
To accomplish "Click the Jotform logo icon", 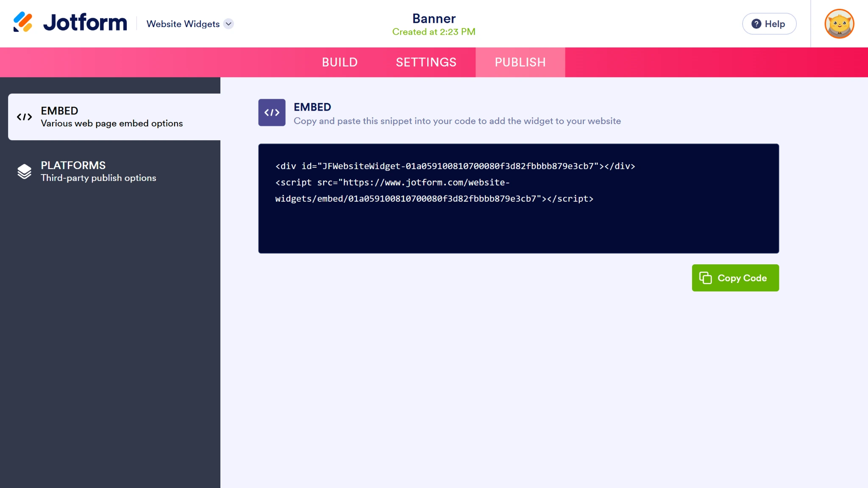I will point(23,22).
